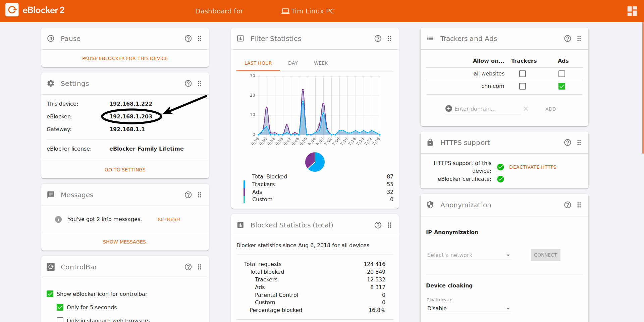Click the ControlBar card drag handle
Image resolution: width=644 pixels, height=322 pixels.
coord(200,267)
